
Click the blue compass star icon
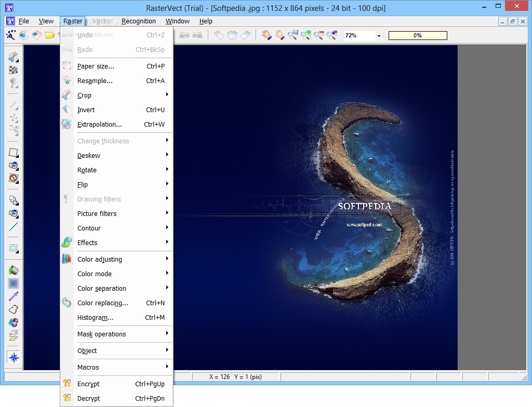pos(14,357)
